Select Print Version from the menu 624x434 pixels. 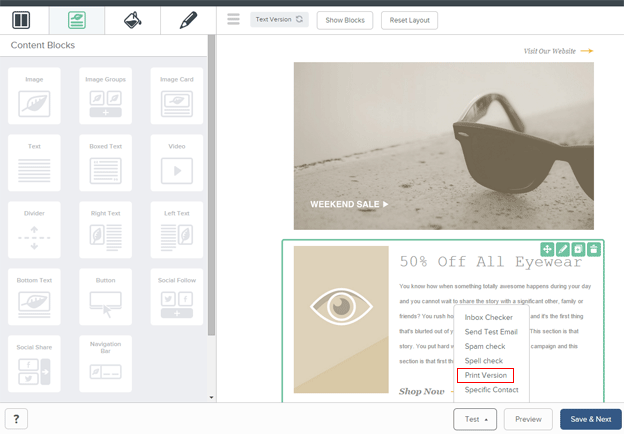(486, 375)
